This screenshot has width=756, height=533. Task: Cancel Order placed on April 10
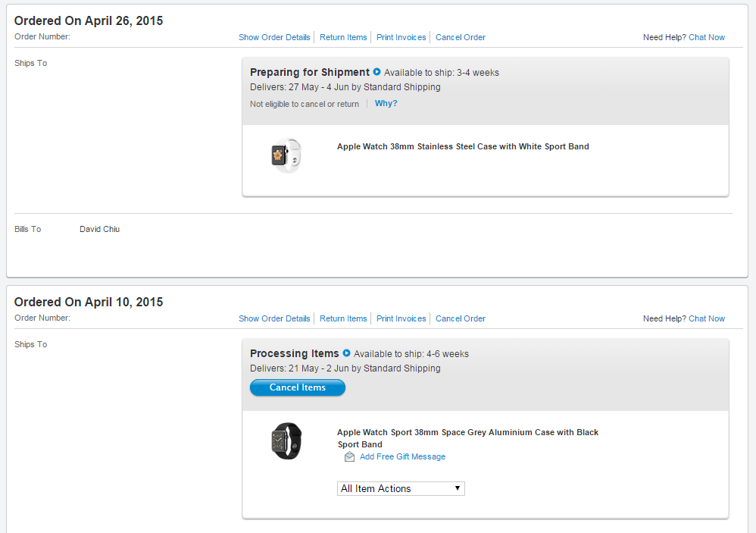pyautogui.click(x=461, y=318)
